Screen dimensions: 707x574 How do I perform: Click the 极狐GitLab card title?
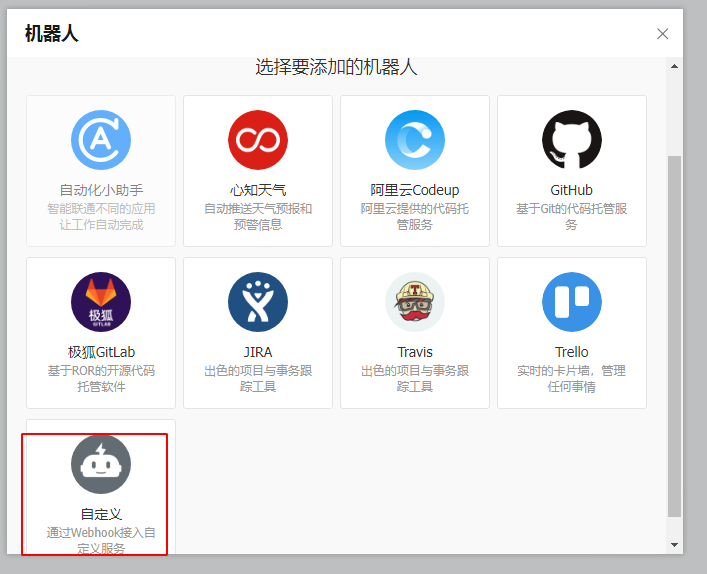coord(101,352)
